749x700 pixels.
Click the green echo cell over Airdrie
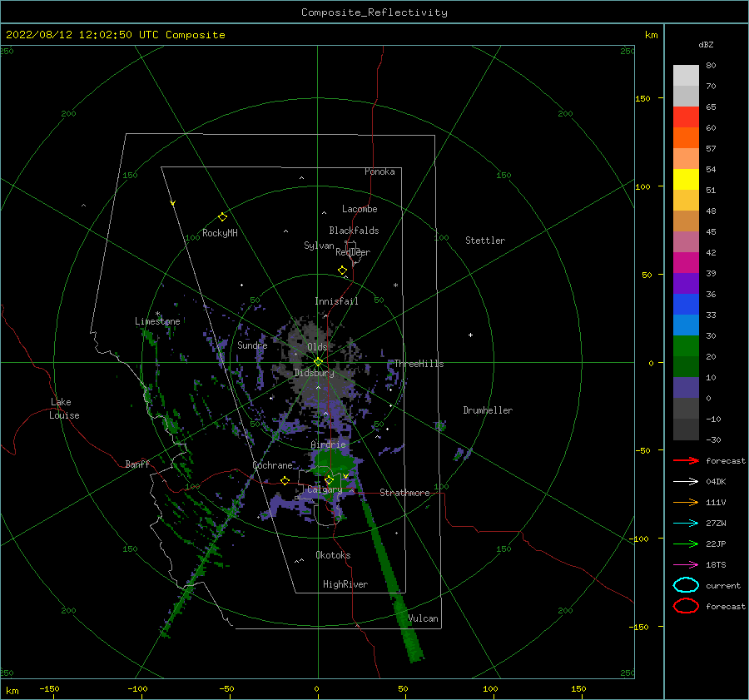click(x=335, y=461)
